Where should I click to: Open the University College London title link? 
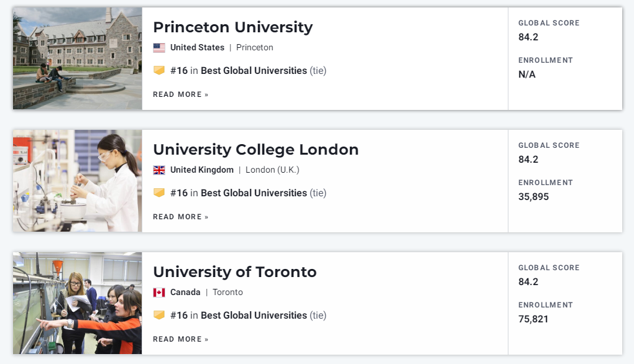255,150
